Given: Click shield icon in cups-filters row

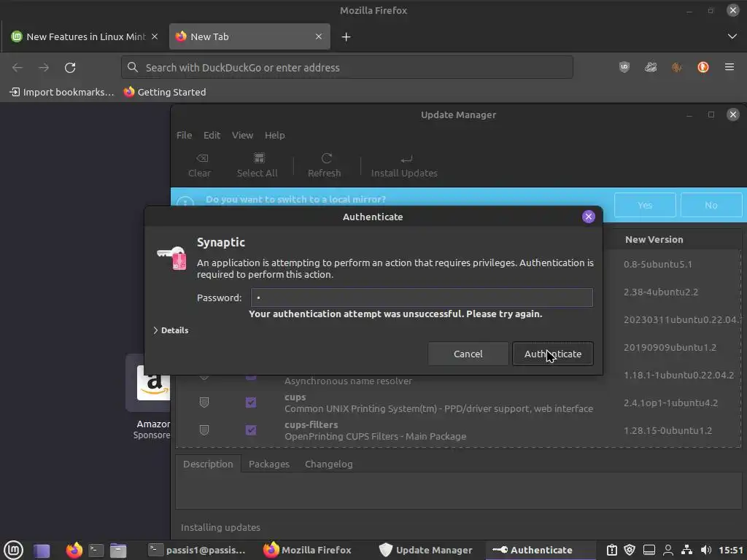Looking at the screenshot, I should 204,430.
